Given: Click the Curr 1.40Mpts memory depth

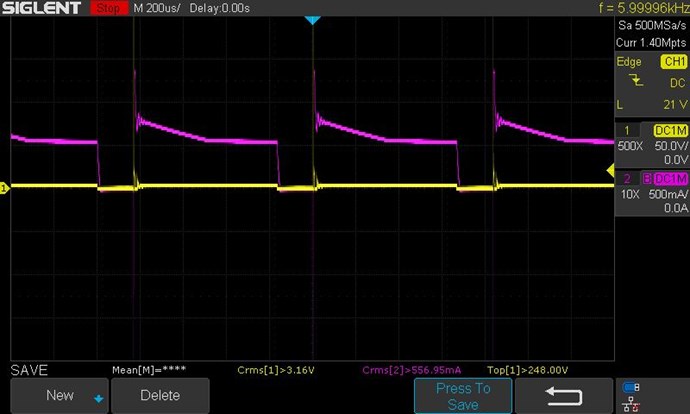Looking at the screenshot, I should pyautogui.click(x=651, y=43).
